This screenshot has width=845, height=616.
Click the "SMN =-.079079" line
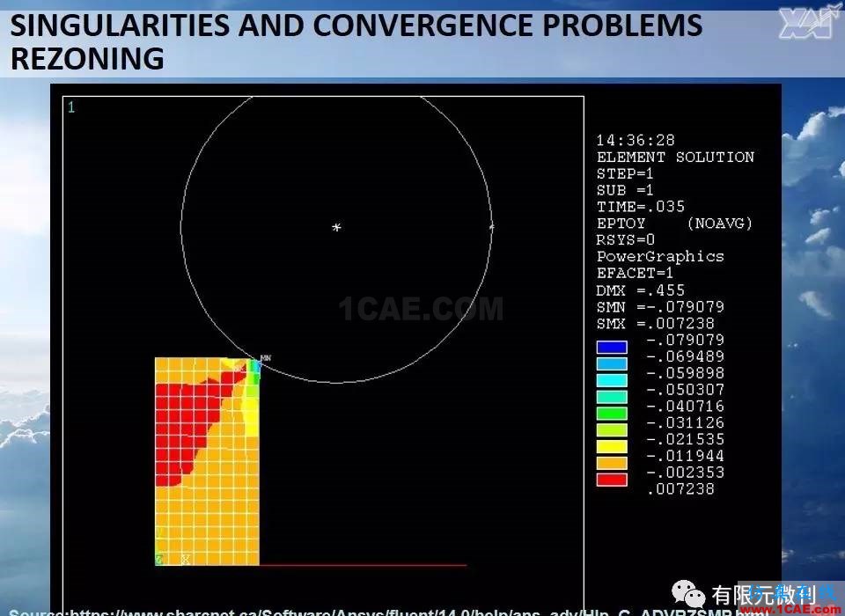pos(660,307)
